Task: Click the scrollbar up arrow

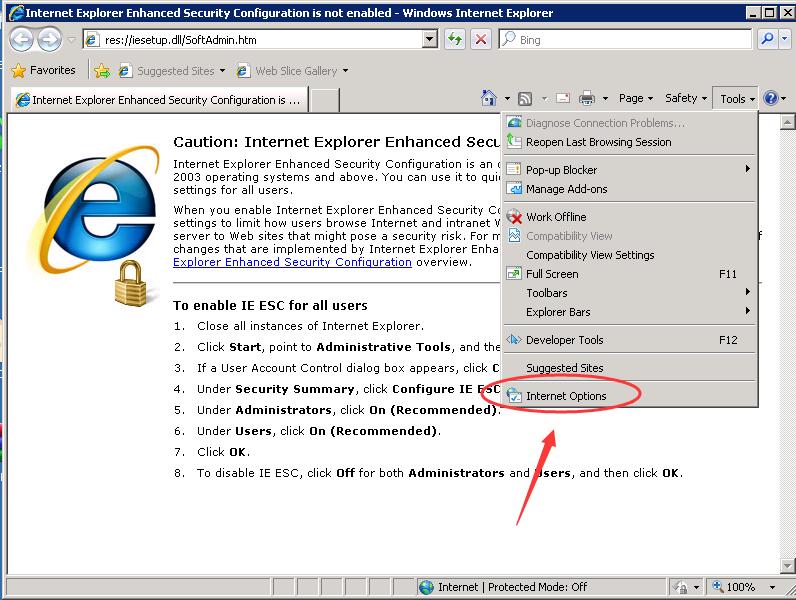Action: click(x=787, y=122)
